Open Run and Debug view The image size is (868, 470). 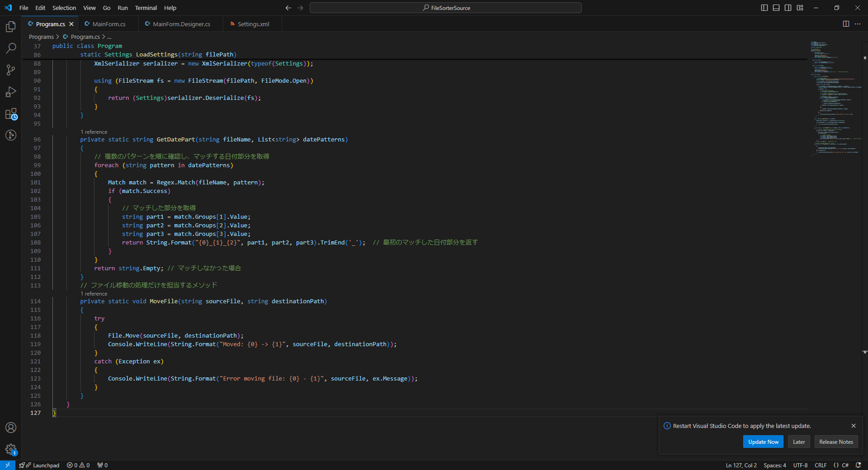tap(11, 92)
